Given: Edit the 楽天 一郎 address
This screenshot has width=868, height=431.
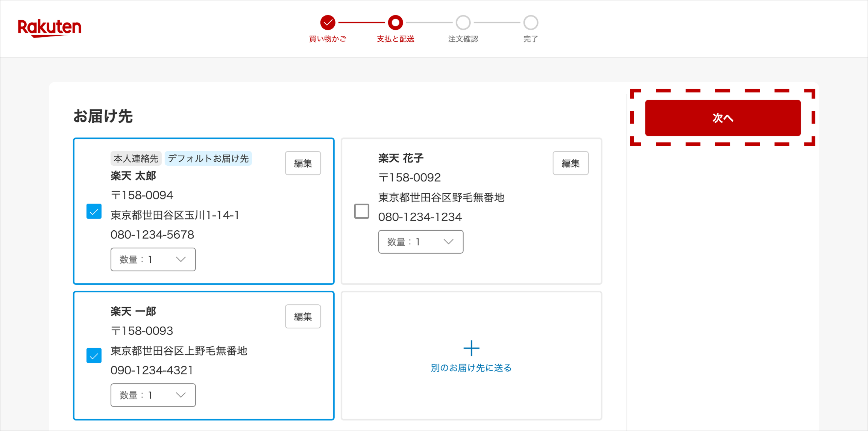Looking at the screenshot, I should 303,316.
